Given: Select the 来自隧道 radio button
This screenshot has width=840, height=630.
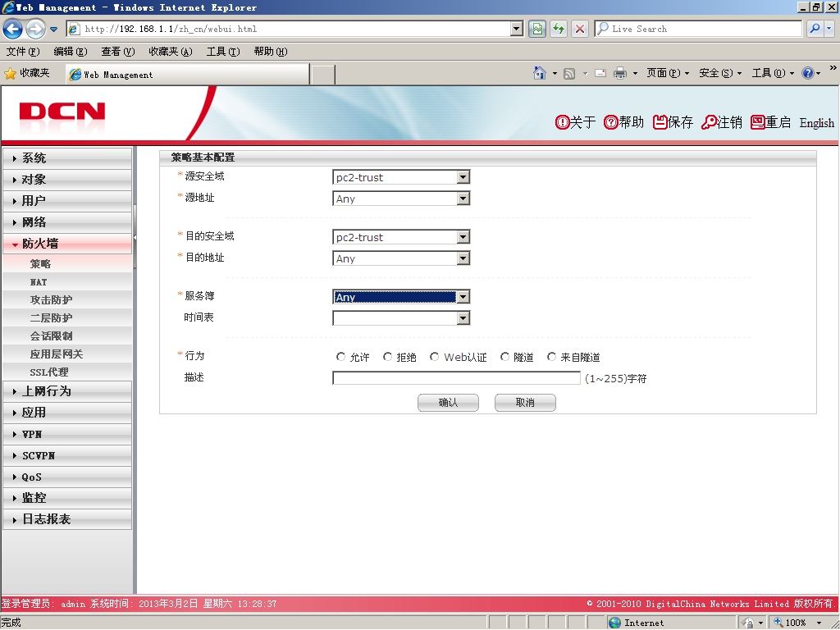Looking at the screenshot, I should click(x=552, y=357).
